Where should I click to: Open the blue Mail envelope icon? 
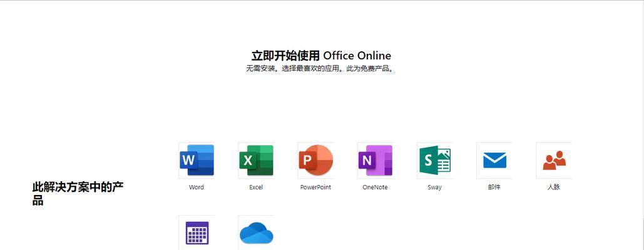pyautogui.click(x=494, y=161)
